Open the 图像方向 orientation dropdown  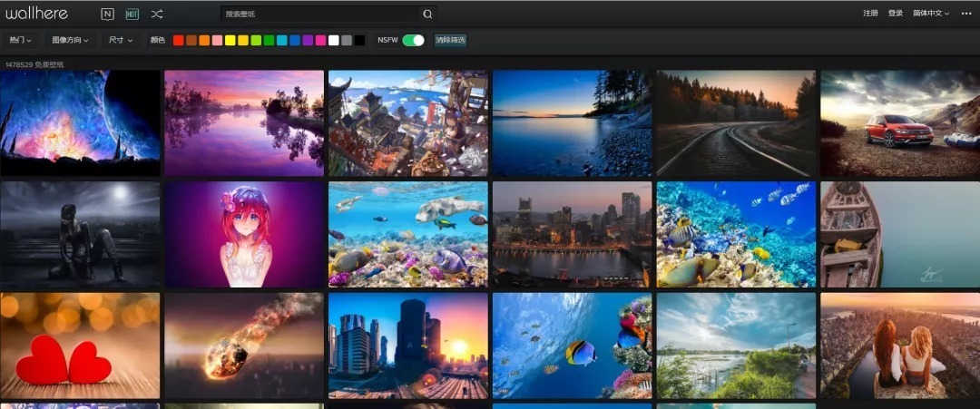(73, 40)
